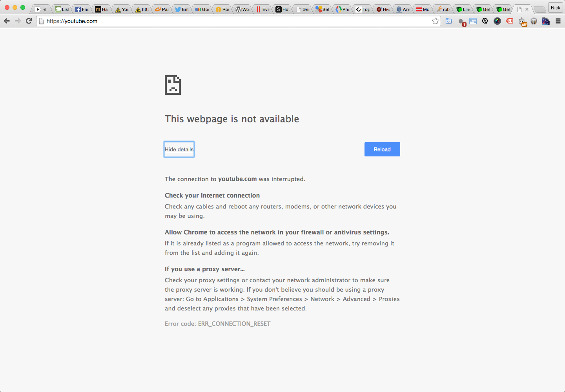Switch to the 'Pho' Google code tab
Image resolution: width=565 pixels, height=392 pixels.
pos(342,9)
